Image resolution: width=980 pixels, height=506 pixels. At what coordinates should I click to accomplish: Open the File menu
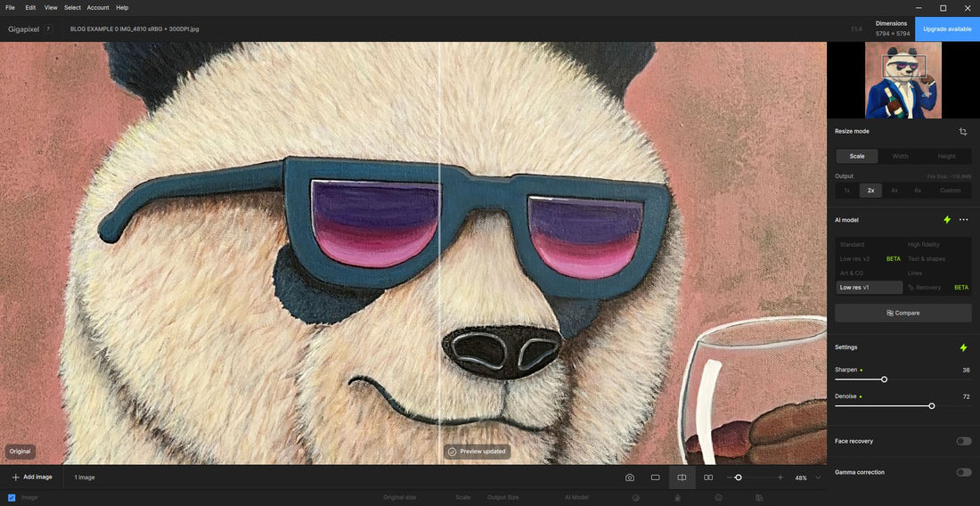click(10, 7)
